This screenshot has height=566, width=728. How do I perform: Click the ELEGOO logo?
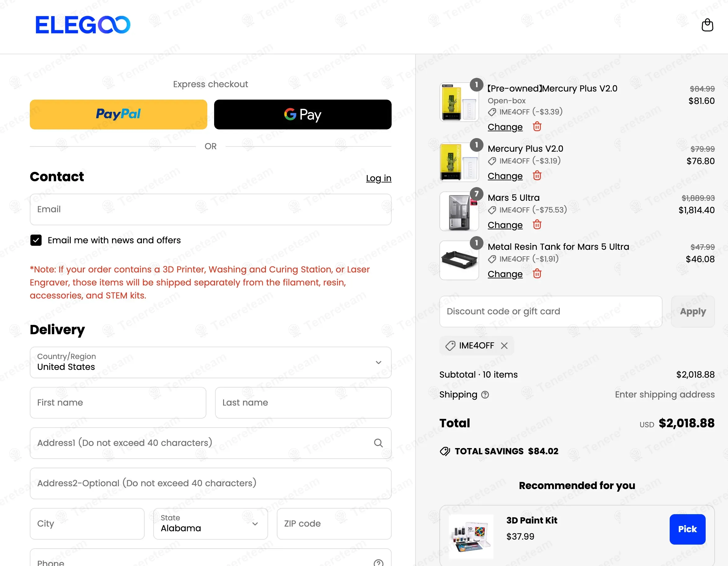(x=83, y=25)
